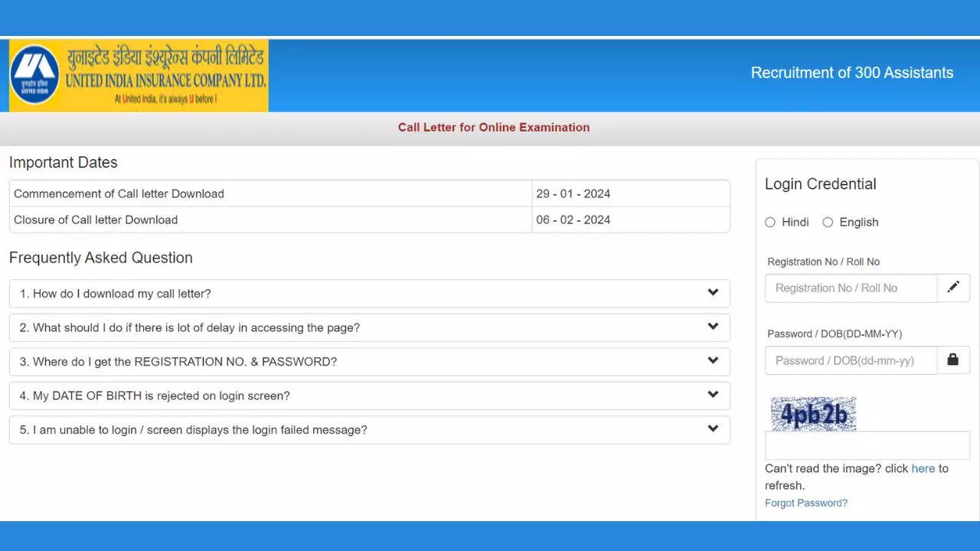Click the United India Insurance company logo
980x551 pixels.
pos(138,75)
